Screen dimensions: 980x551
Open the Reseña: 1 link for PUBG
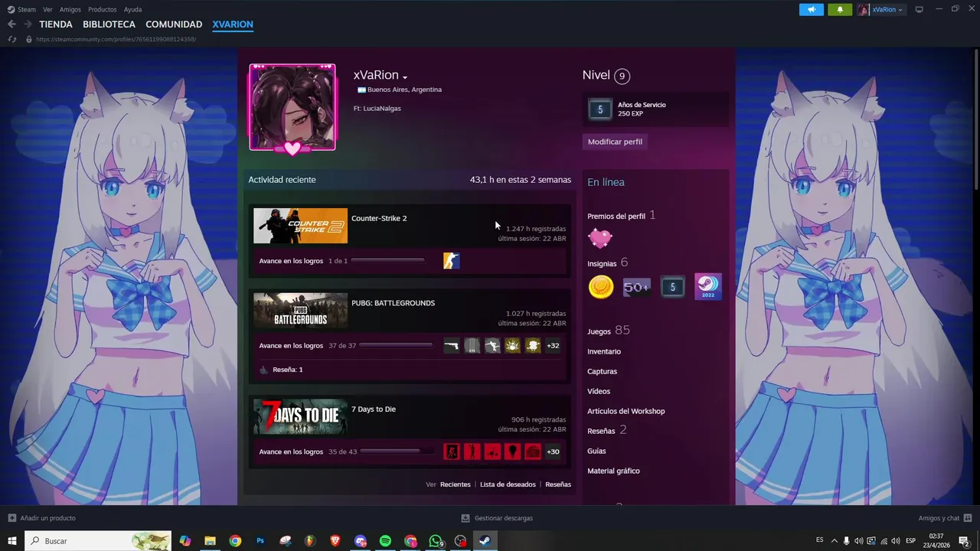tap(288, 370)
